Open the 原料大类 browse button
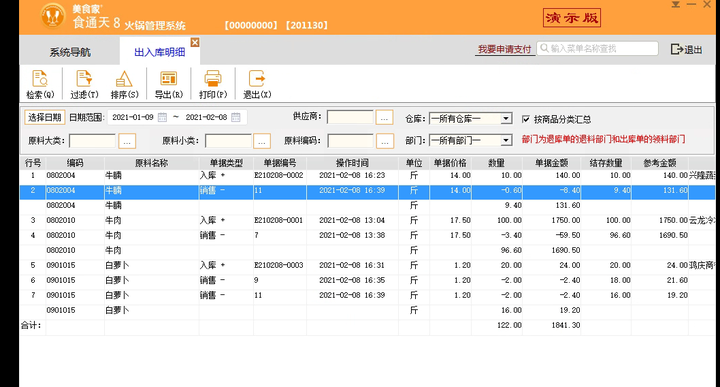720x387 pixels. click(127, 141)
